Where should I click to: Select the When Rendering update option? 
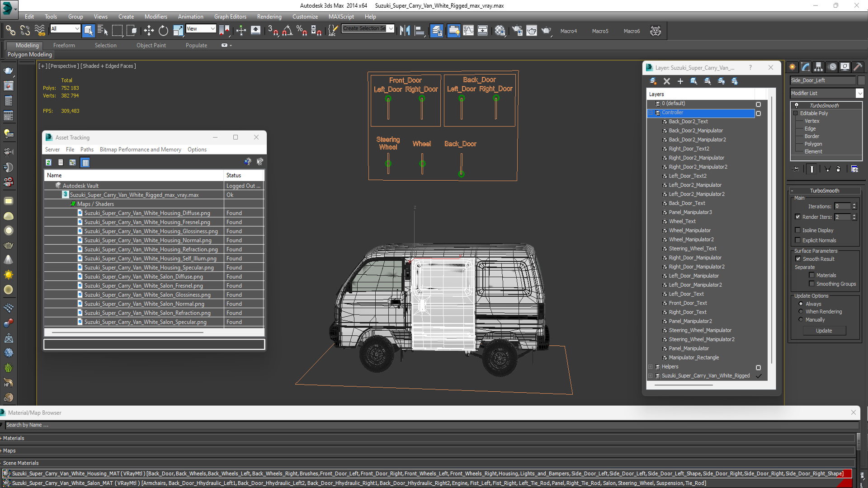pos(801,311)
